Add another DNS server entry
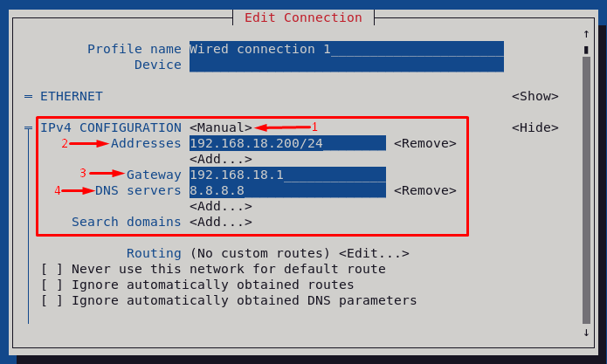Viewport: 607px width, 364px height. pyautogui.click(x=221, y=207)
